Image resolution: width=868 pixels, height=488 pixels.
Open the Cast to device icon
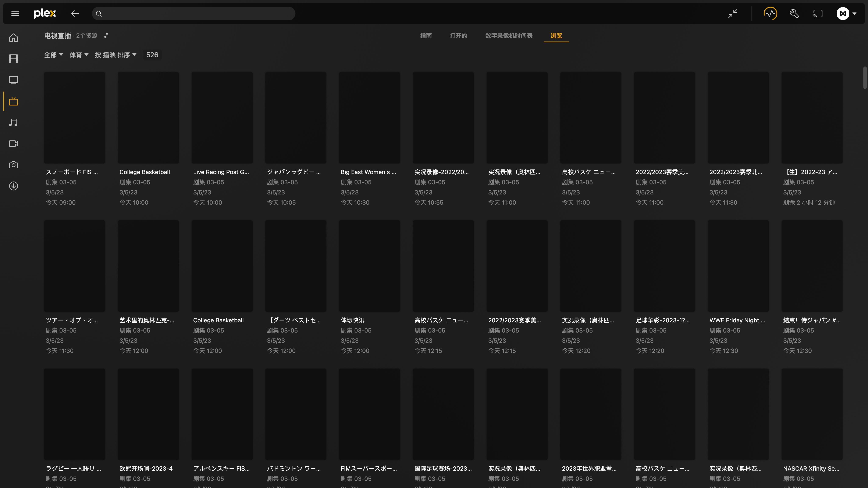point(818,14)
